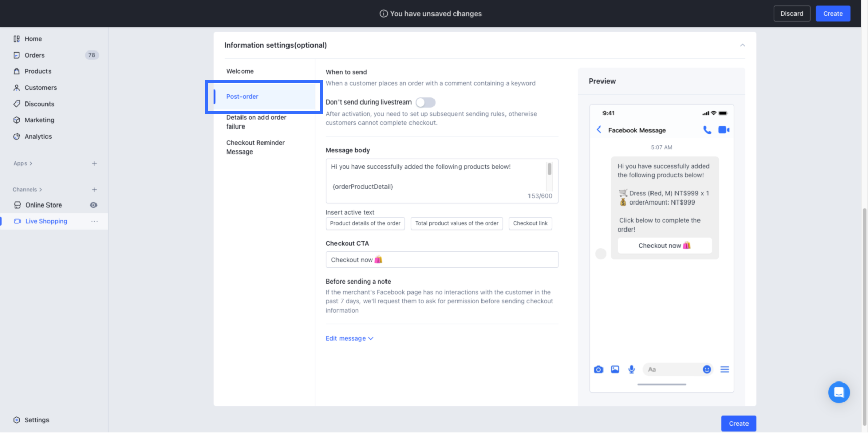The width and height of the screenshot is (868, 433).
Task: Click the emoji smiley icon in preview
Action: pos(707,369)
